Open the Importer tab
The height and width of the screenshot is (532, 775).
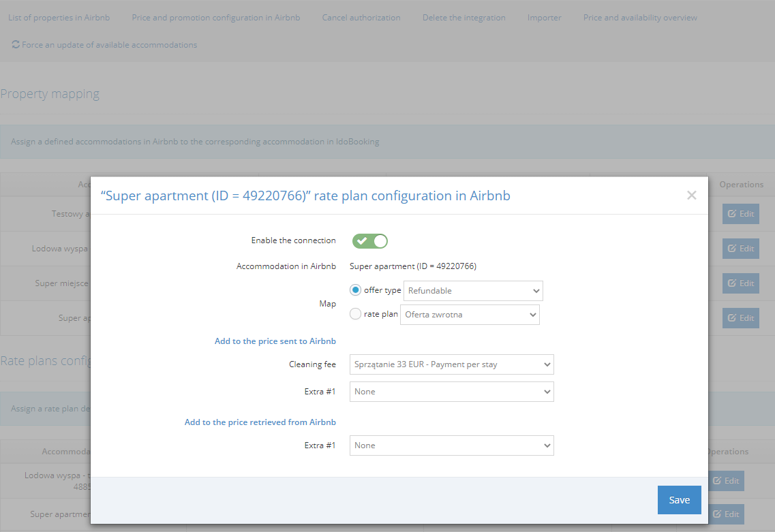[x=544, y=18]
